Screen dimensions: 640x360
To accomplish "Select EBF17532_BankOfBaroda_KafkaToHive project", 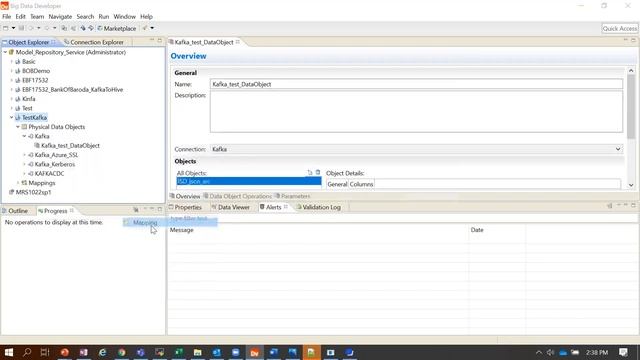I will click(x=72, y=90).
